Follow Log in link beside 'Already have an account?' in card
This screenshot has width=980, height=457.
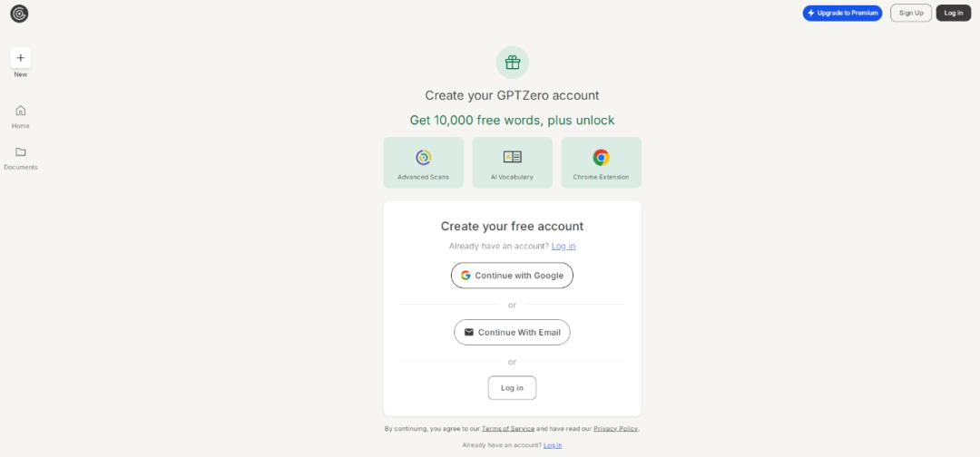click(x=563, y=246)
